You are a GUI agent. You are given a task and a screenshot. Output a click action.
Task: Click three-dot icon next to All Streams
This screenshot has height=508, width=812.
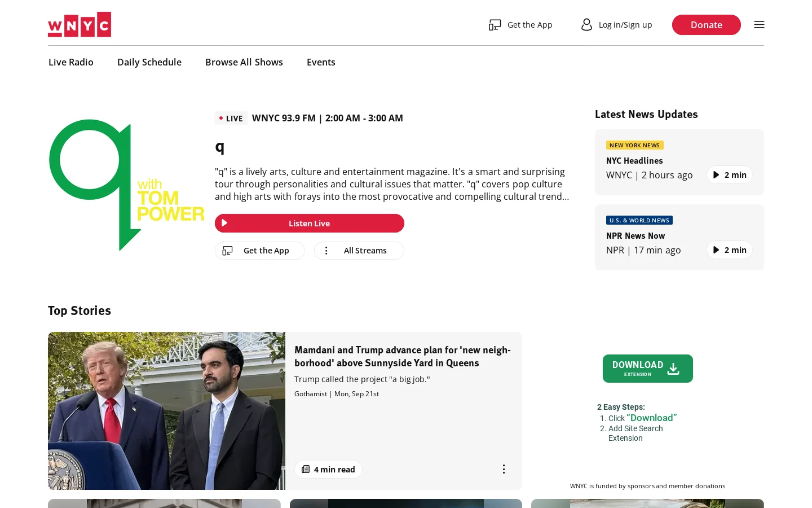click(326, 251)
